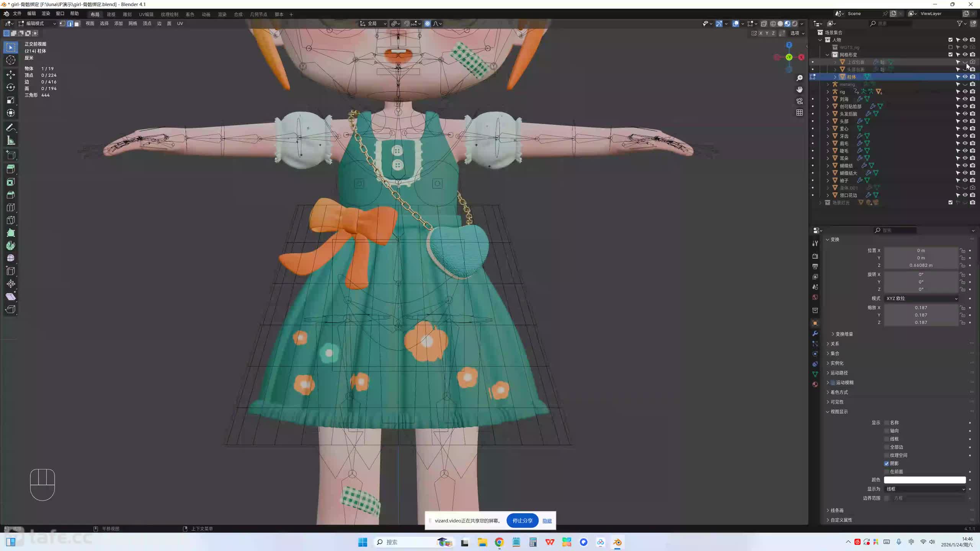The height and width of the screenshot is (551, 980).
Task: Click the 位置 Z value field
Action: click(x=921, y=265)
